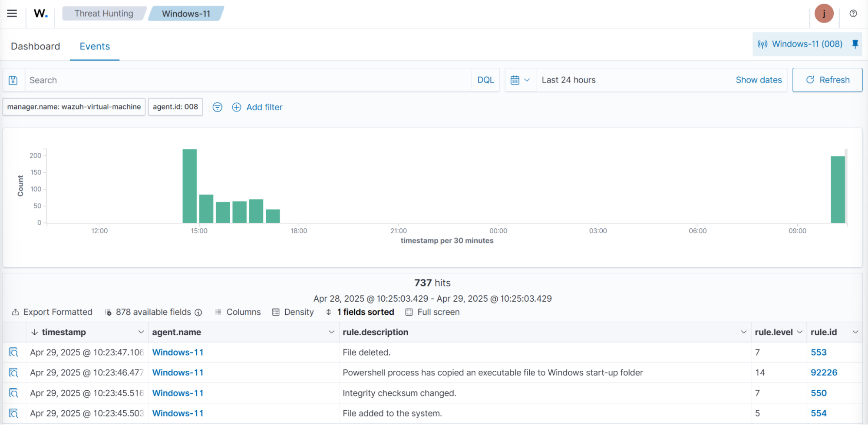868x425 pixels.
Task: Inspect the File deleted event row
Action: pyautogui.click(x=13, y=352)
